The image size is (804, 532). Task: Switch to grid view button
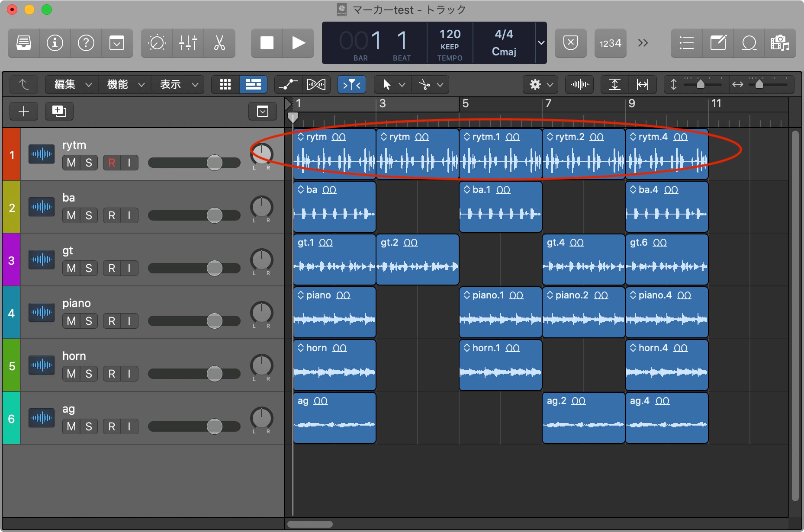click(225, 84)
